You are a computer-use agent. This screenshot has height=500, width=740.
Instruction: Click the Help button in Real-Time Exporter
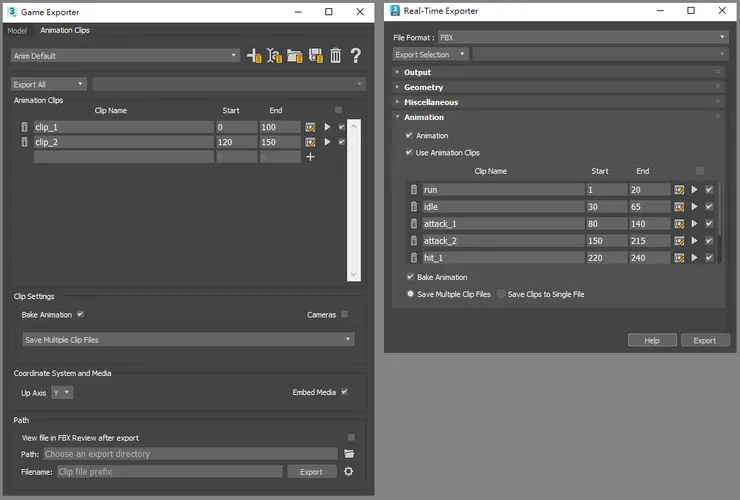pyautogui.click(x=652, y=340)
